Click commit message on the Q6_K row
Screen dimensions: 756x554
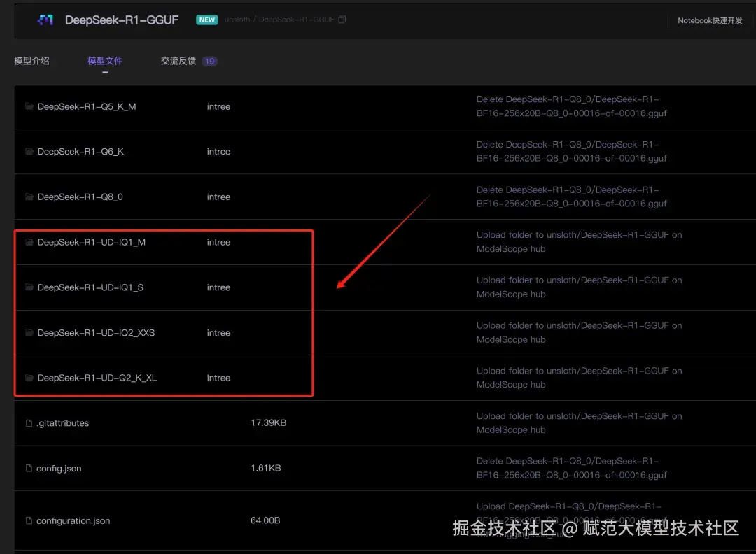(572, 151)
